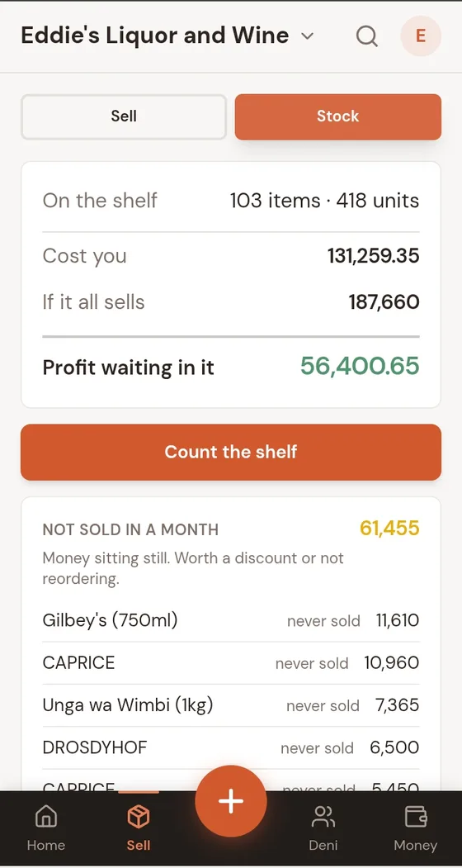Select the Stock segment

(x=338, y=116)
